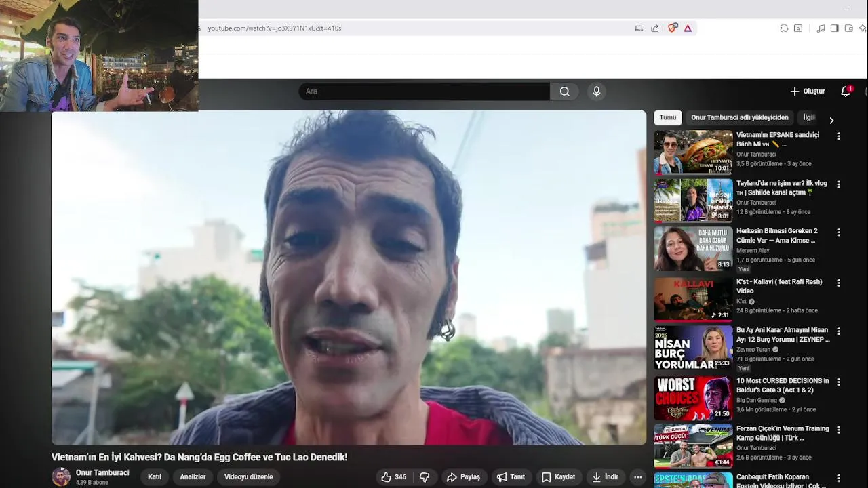The height and width of the screenshot is (488, 868).
Task: Open options menu for Baldur's Gate 3 video
Action: tap(839, 382)
